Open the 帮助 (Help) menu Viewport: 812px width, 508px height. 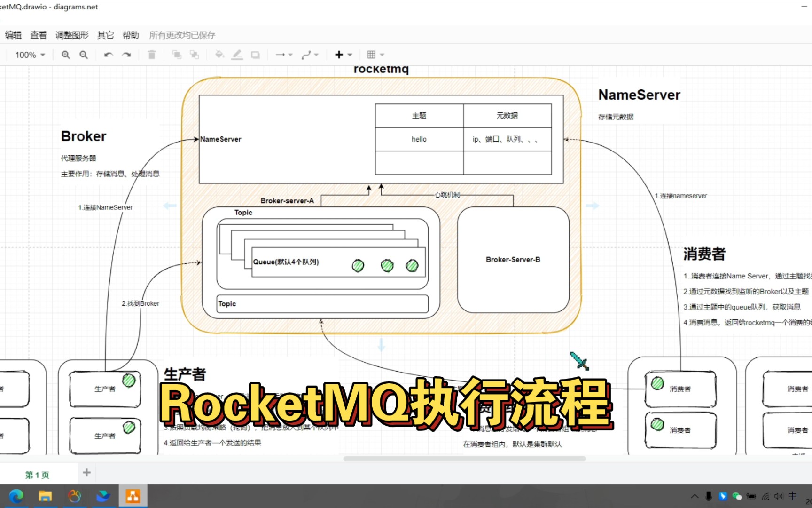[x=131, y=35]
